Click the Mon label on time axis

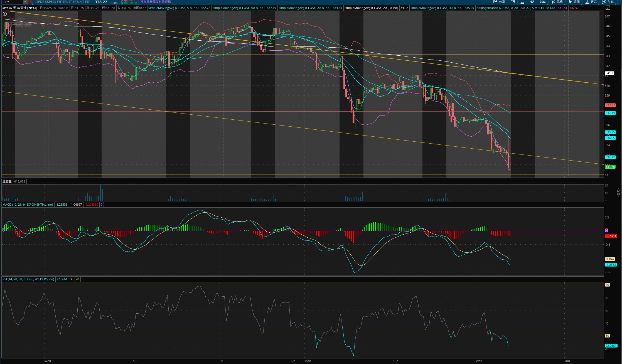pyautogui.click(x=308, y=361)
